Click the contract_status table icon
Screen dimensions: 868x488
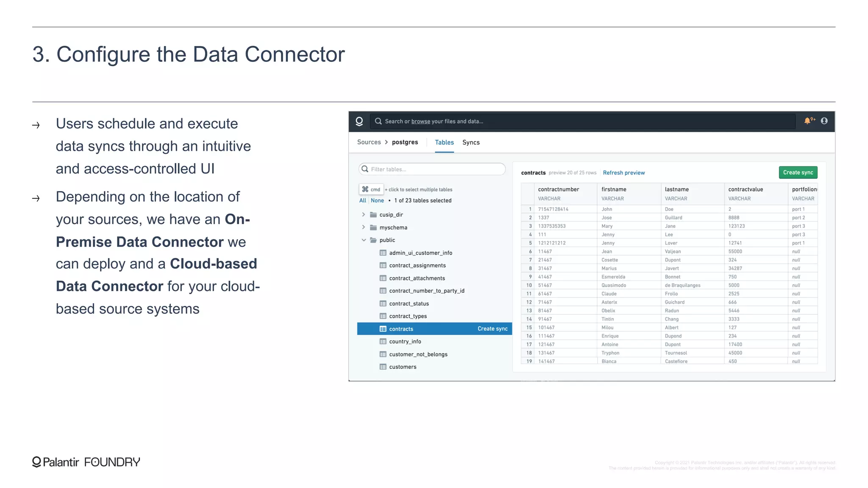pyautogui.click(x=383, y=304)
